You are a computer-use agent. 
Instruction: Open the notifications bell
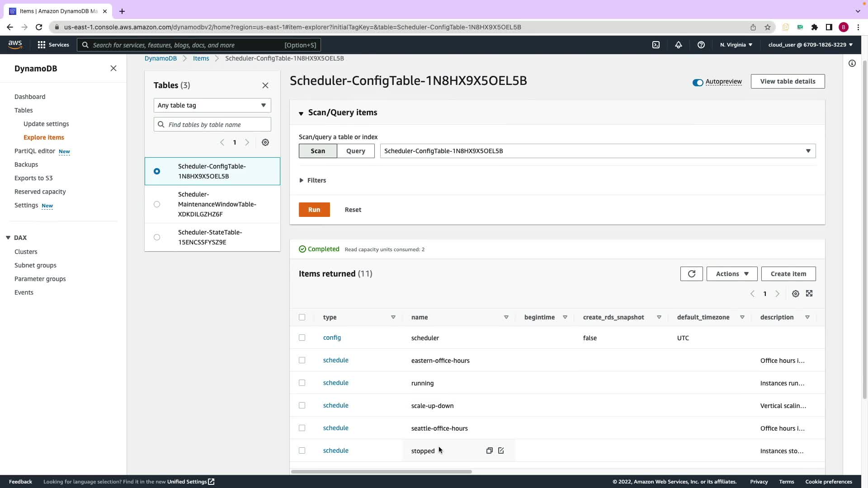click(678, 45)
